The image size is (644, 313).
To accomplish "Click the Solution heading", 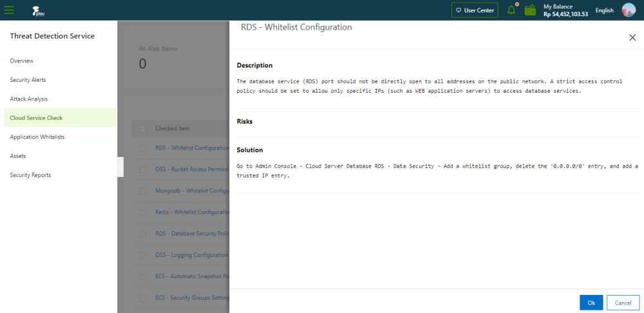I will pos(250,150).
